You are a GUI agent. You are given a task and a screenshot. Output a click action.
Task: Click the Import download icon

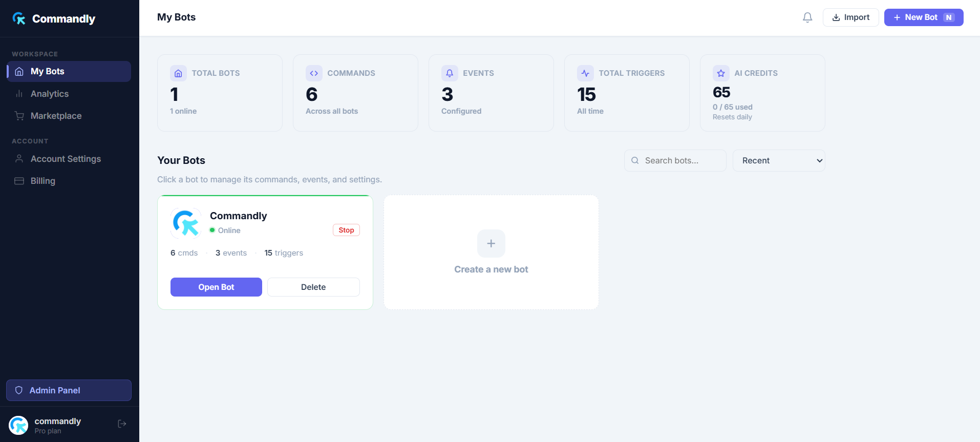[836, 17]
